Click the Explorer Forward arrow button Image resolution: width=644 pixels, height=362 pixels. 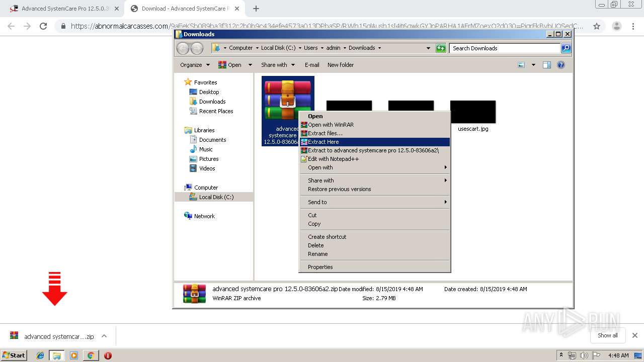click(x=197, y=48)
